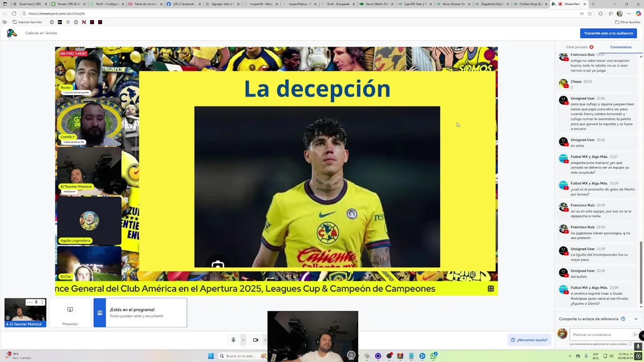
Task: Open Windows Start menu
Action: click(x=211, y=356)
